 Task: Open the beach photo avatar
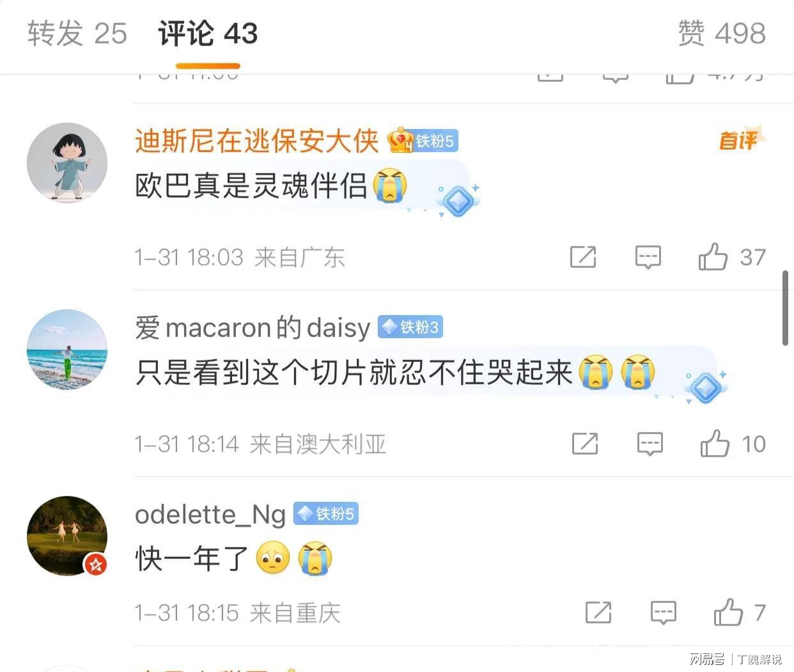[x=67, y=350]
